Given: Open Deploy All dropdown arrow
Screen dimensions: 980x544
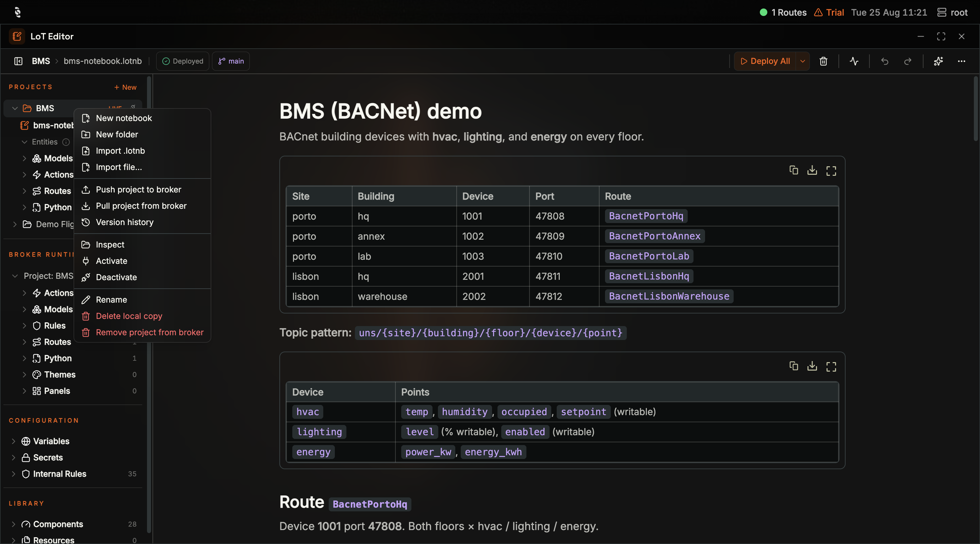Looking at the screenshot, I should coord(803,61).
